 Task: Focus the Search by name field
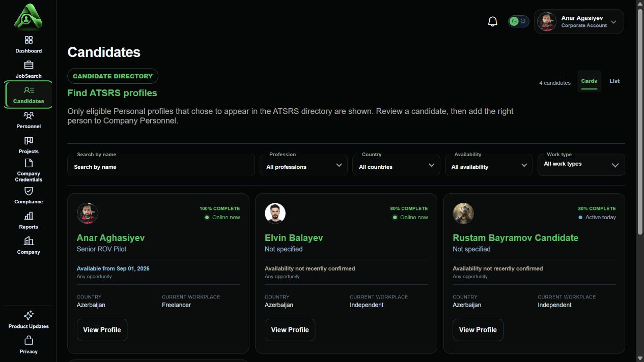(161, 166)
